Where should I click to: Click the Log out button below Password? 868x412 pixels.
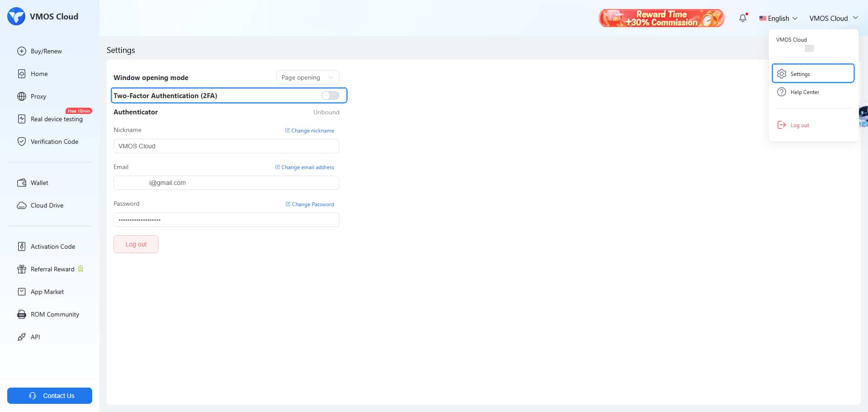[136, 244]
